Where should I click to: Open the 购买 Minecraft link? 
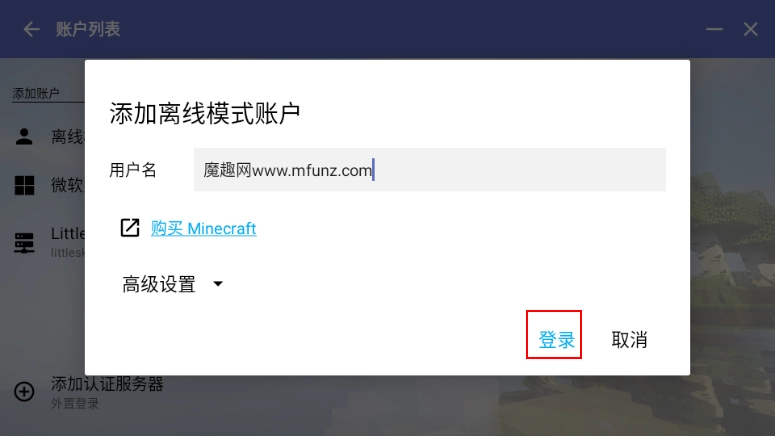click(203, 228)
